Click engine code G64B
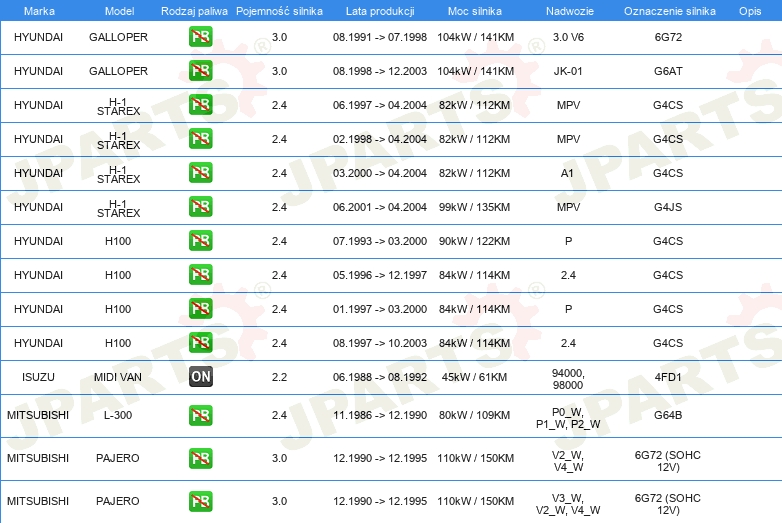 pyautogui.click(x=668, y=415)
